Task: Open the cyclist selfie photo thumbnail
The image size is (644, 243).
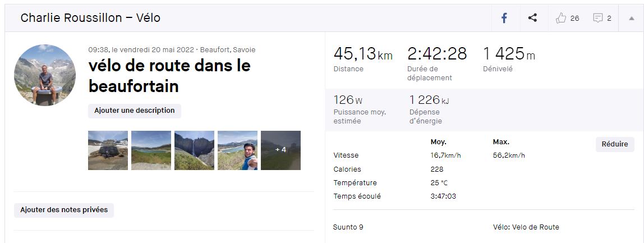Action: click(x=237, y=150)
